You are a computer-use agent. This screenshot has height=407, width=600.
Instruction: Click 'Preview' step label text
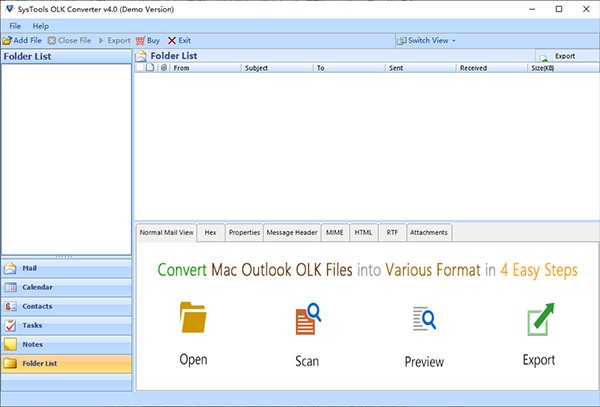pos(424,362)
